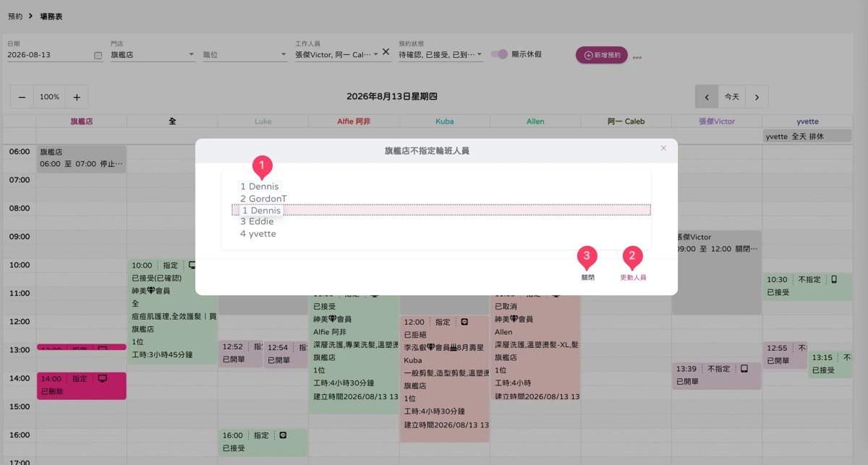868x465 pixels.
Task: Click the yvette column header
Action: click(807, 121)
